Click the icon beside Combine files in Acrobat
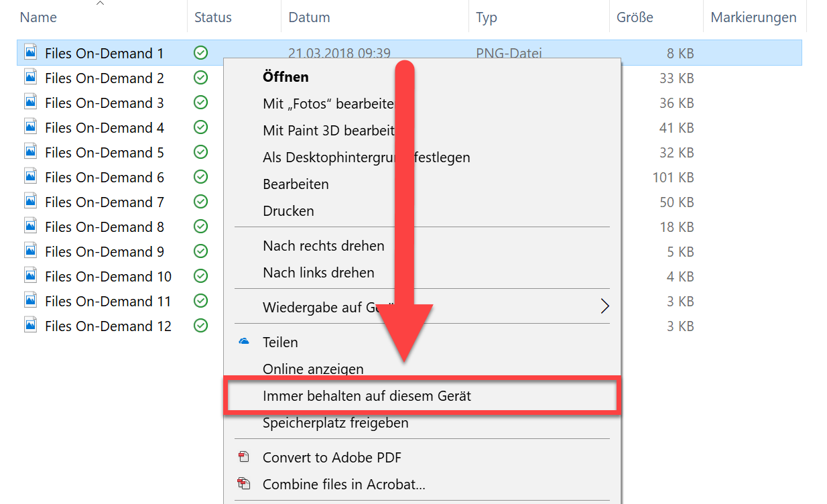Image resolution: width=827 pixels, height=504 pixels. (x=243, y=484)
